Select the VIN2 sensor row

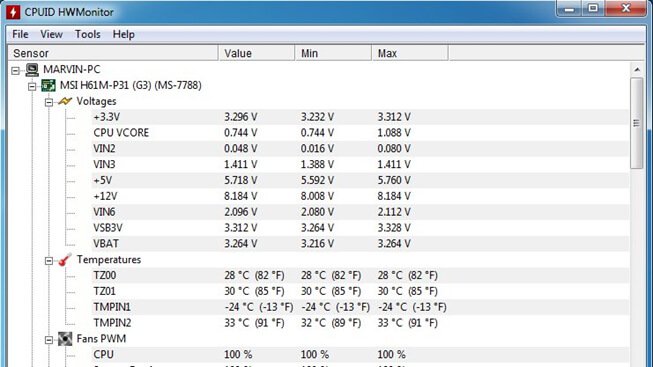pos(360,149)
